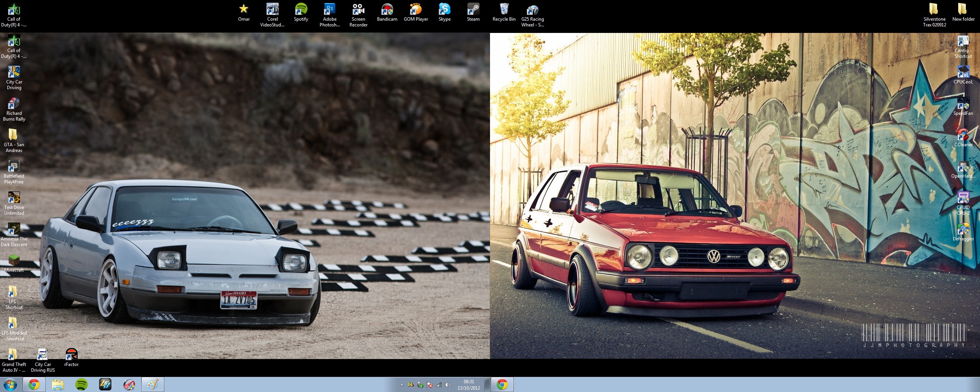Select the Richard Burns Rally icon
980x392 pixels.
coord(14,109)
